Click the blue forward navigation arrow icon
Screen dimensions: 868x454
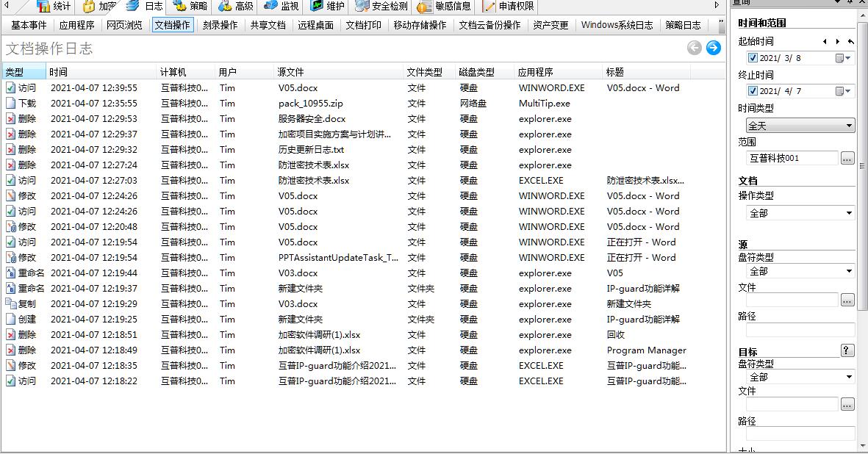[x=712, y=48]
